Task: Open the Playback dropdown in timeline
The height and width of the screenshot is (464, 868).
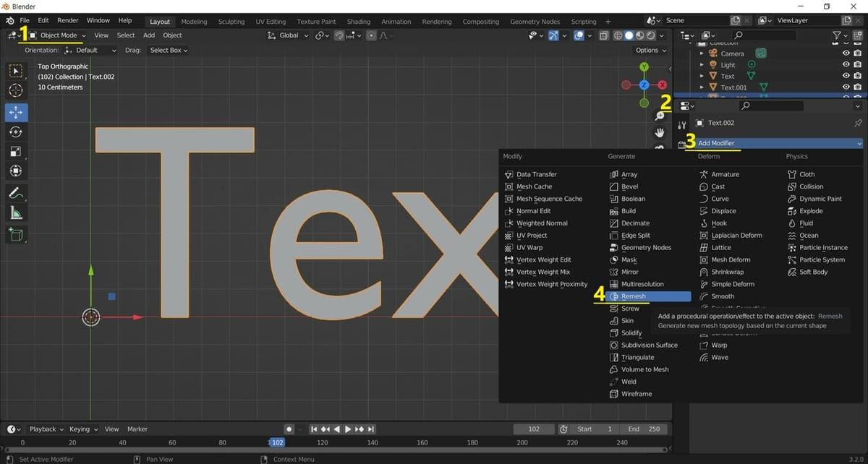Action: (46, 429)
